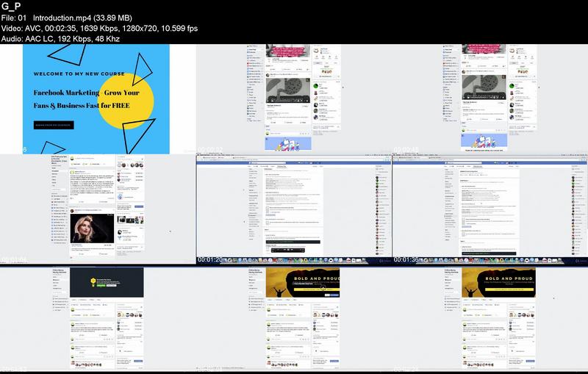
Task: Click the '00:01:20' frame timestamp
Action: click(210, 259)
